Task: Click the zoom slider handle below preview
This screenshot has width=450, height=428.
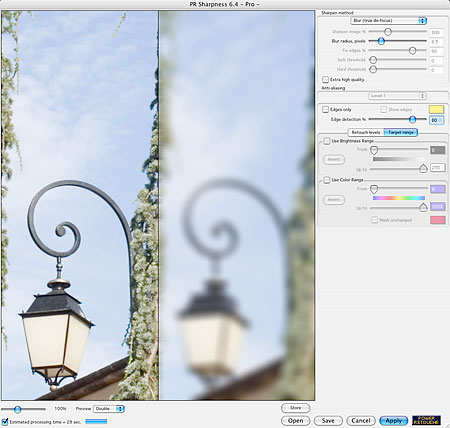Action: (18, 409)
